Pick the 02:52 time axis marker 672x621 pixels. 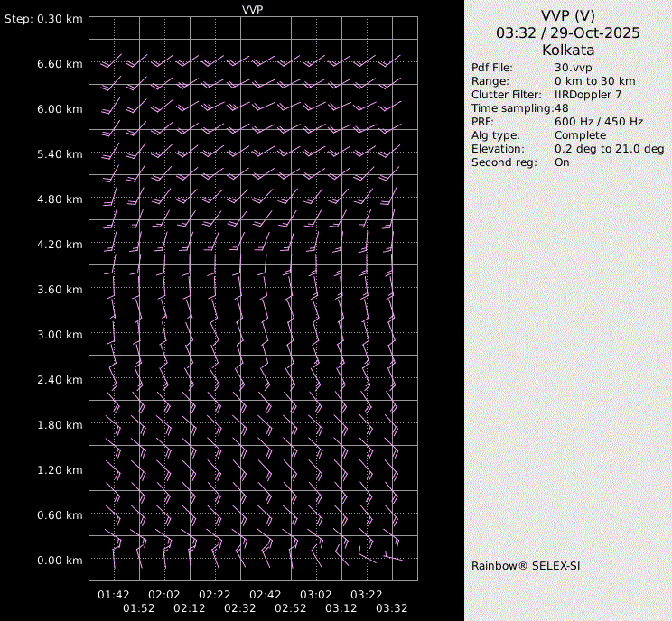(x=290, y=608)
